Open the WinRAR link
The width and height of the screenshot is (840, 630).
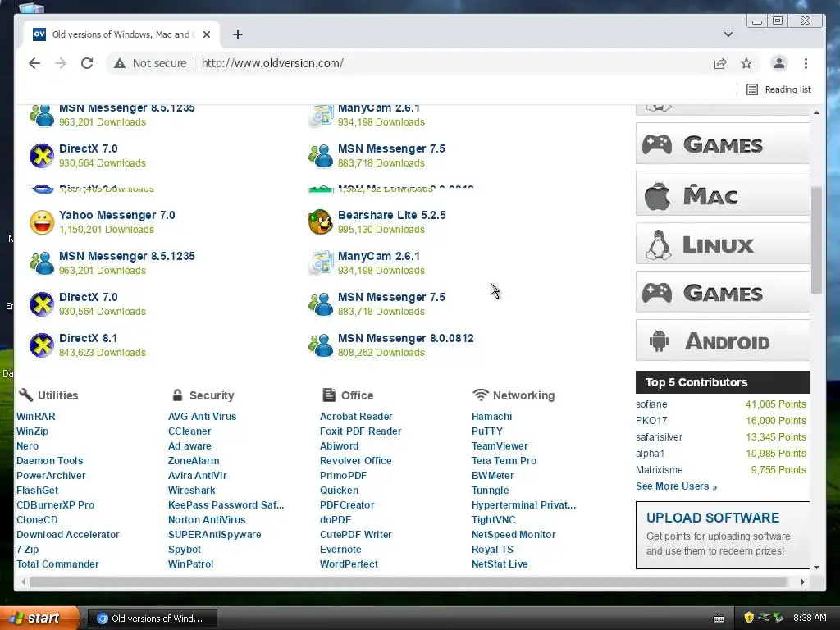click(35, 416)
